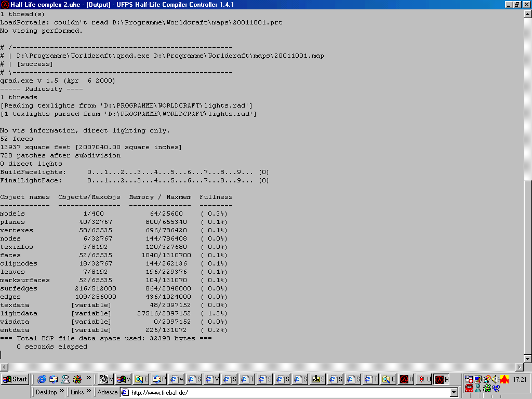This screenshot has width=532, height=399.
Task: Open the Links toolbar label
Action: [77, 392]
